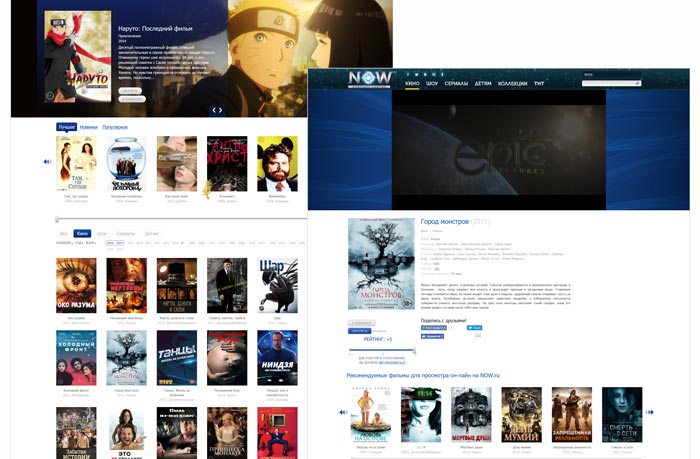Click the Рекомендуемые фильмы heading text
Image resolution: width=700 pixels, height=459 pixels.
click(x=423, y=376)
